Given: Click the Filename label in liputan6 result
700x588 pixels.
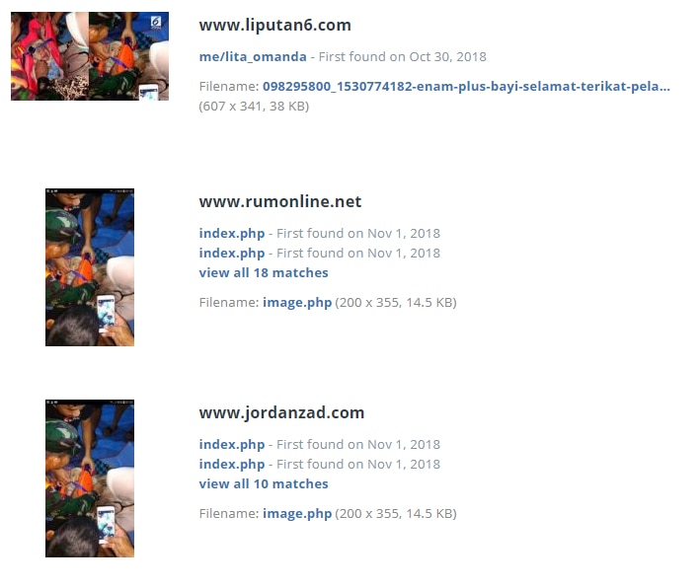Looking at the screenshot, I should click(x=229, y=86).
